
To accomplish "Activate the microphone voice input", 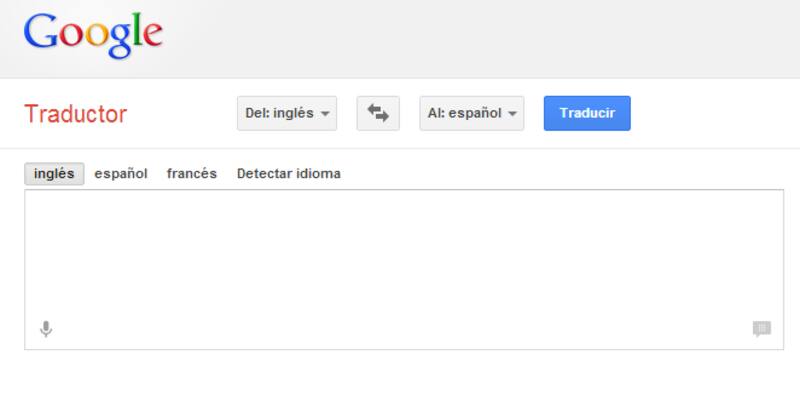I will click(45, 329).
